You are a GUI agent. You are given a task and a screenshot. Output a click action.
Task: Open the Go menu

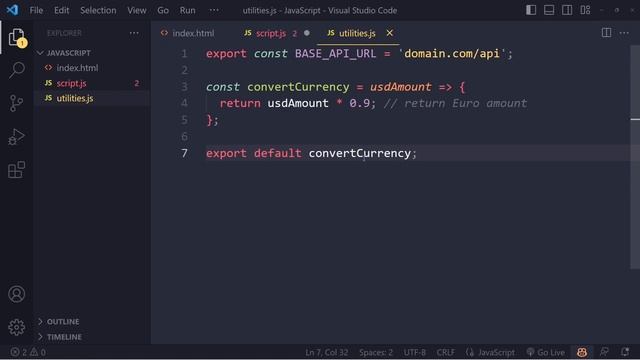[x=163, y=10]
